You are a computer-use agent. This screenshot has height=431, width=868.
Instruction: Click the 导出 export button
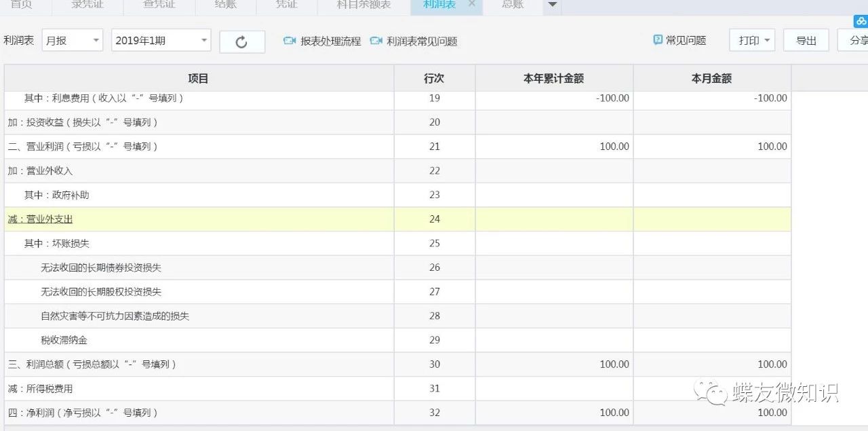point(806,40)
